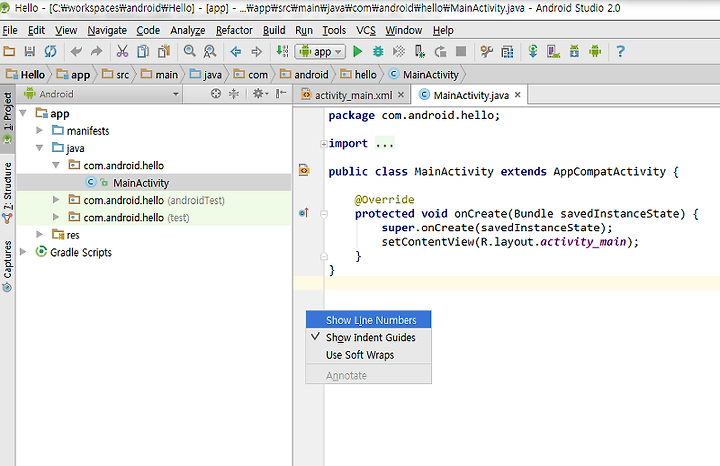
Task: Open the File menu
Action: 10,30
